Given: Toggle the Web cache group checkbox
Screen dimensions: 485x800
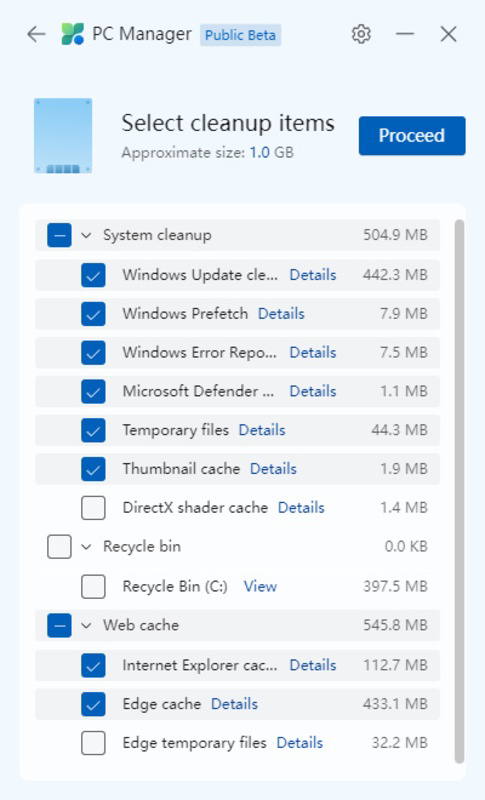Looking at the screenshot, I should [59, 625].
